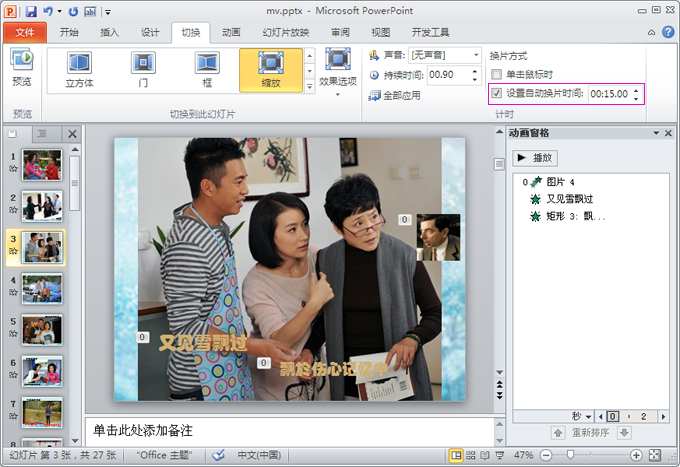Select slide 4 thumbnail

coord(42,289)
